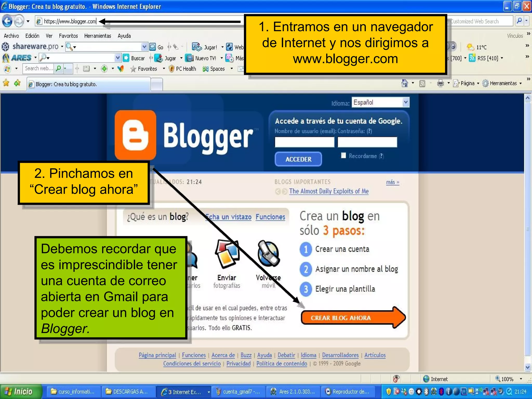Viewport: 532px width, 399px height.
Task: Click the username email input field
Action: (304, 142)
